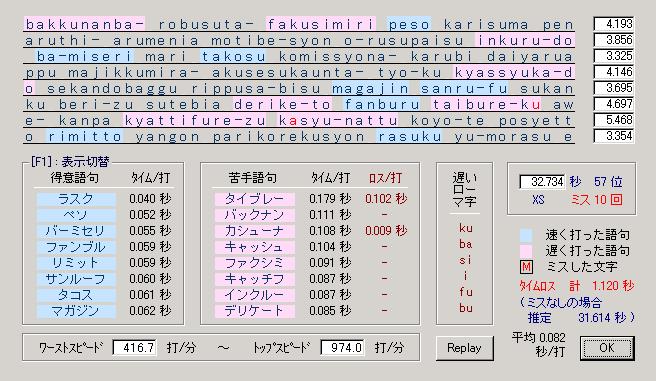Click the [F1] 表示切替 display toggle label
This screenshot has width=656, height=381.
[70, 161]
